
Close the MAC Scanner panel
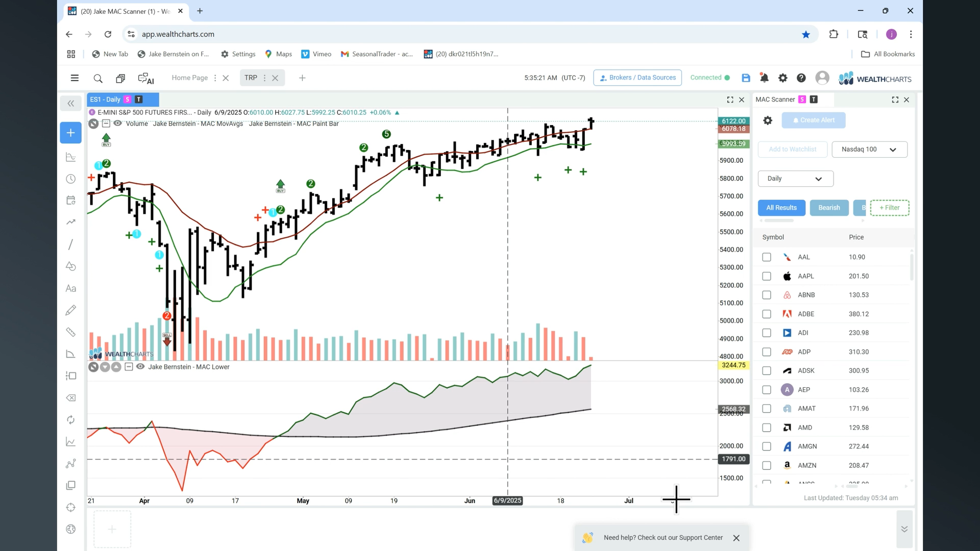(906, 100)
